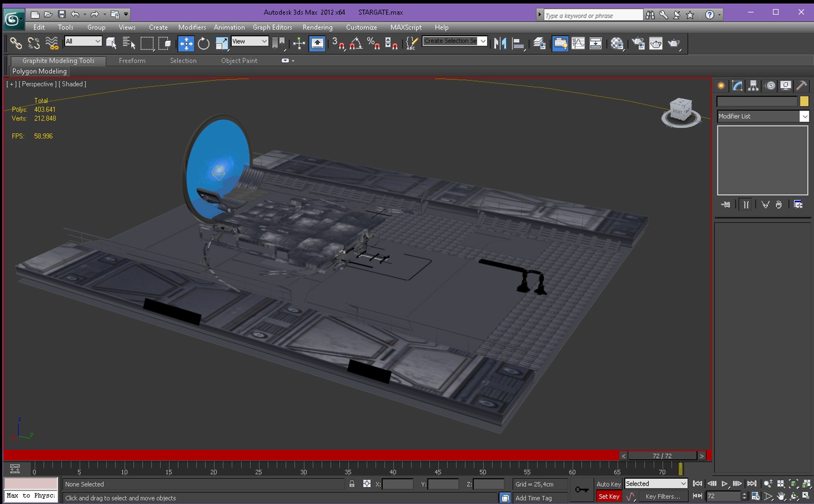Select the Select and Rotate tool
Screen dimensions: 814x504
203,43
